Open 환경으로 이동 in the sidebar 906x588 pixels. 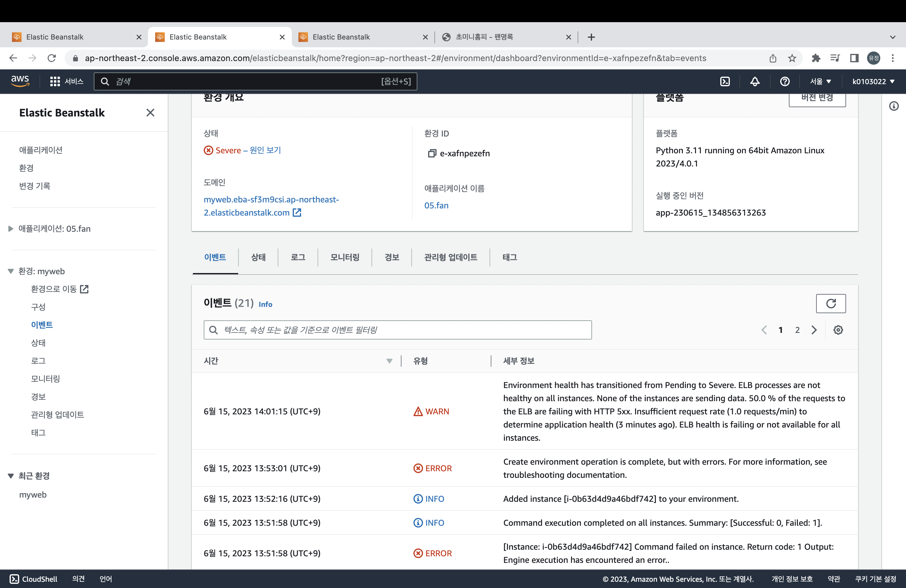[59, 289]
